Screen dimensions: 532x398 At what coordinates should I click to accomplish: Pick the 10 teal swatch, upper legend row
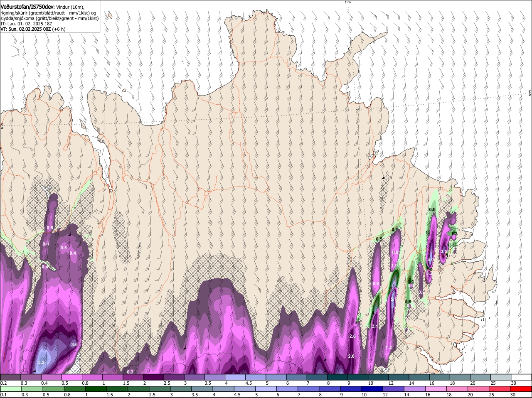click(378, 377)
